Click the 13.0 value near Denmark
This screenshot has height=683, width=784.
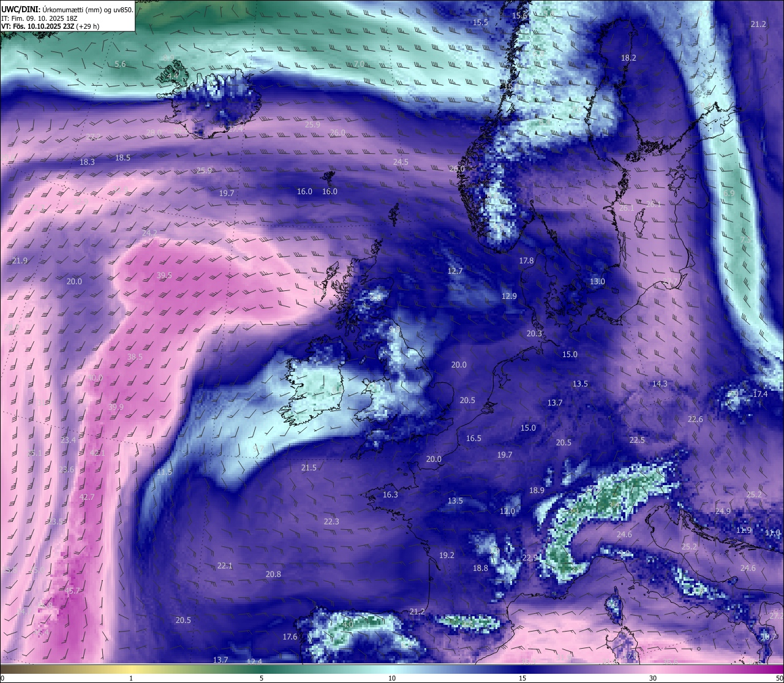point(597,282)
